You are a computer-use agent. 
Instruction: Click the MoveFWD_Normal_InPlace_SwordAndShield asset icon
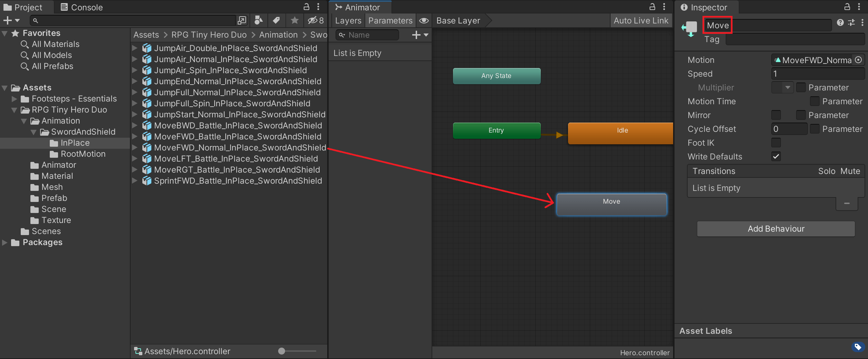[147, 148]
